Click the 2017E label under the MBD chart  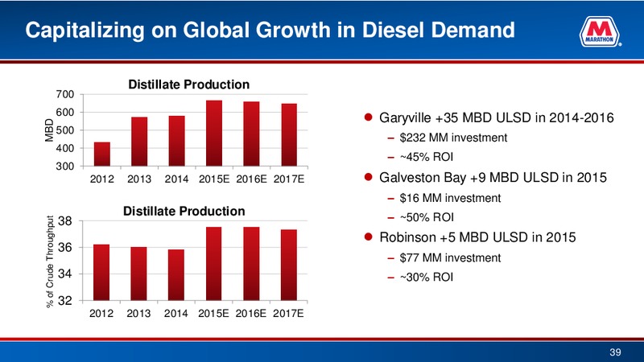tap(289, 179)
